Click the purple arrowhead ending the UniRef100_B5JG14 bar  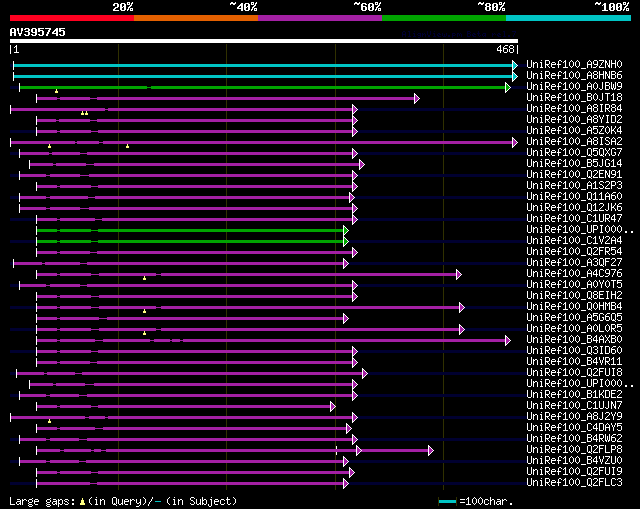362,164
